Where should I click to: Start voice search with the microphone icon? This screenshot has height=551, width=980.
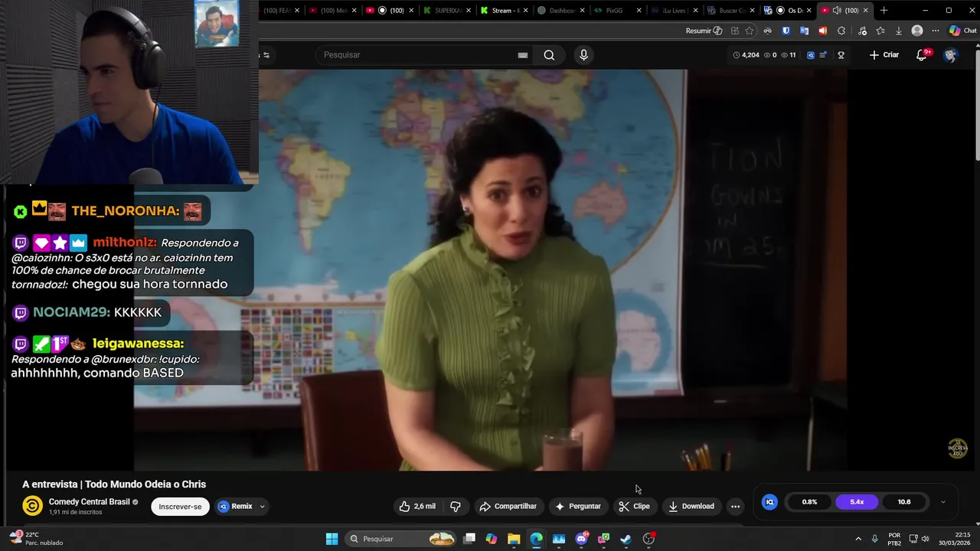583,55
